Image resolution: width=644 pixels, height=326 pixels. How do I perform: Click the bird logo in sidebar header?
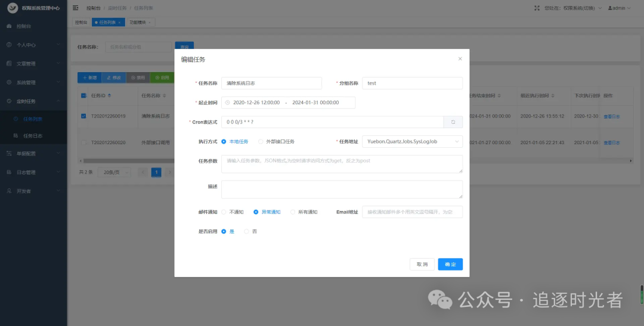click(13, 8)
